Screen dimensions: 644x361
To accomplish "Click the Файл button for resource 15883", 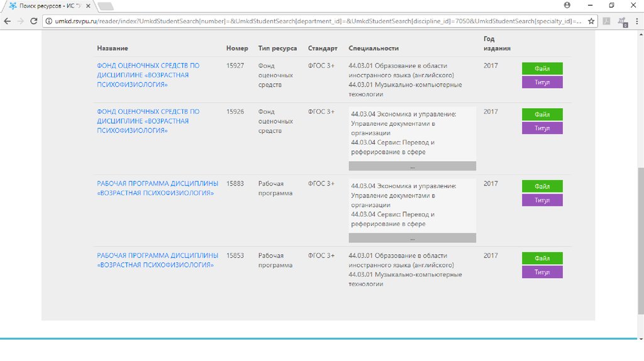I will tap(542, 186).
